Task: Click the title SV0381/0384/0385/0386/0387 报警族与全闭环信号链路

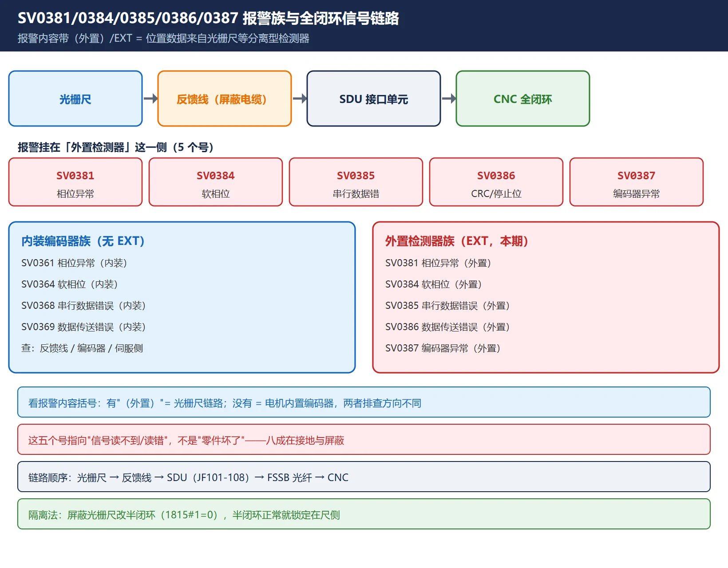Action: [208, 18]
